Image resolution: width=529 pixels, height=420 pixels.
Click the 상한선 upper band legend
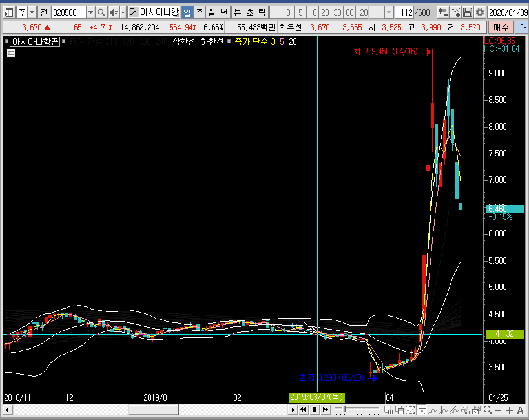tap(183, 42)
